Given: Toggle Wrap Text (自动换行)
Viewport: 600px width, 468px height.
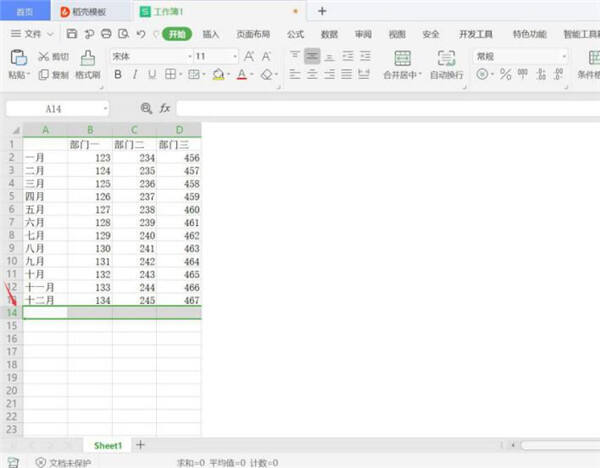Looking at the screenshot, I should pyautogui.click(x=447, y=64).
